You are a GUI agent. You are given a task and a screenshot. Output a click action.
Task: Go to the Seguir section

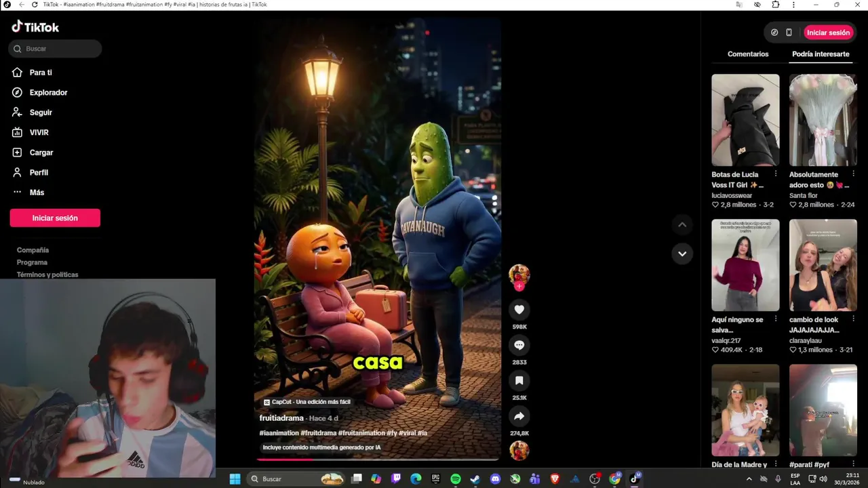coord(32,113)
